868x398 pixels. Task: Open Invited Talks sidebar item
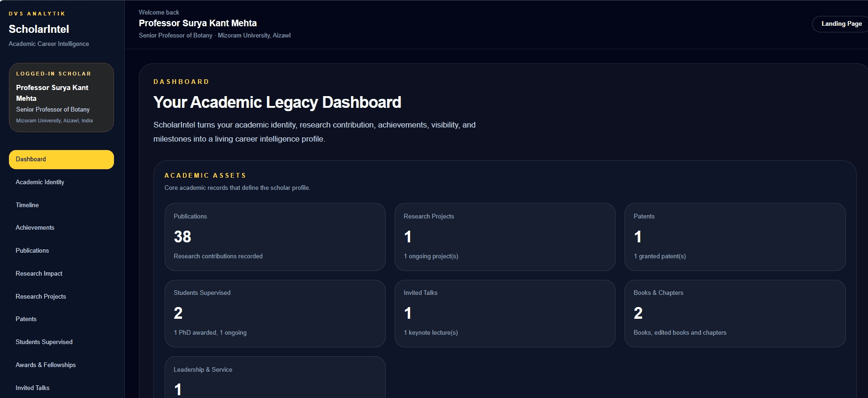61,388
